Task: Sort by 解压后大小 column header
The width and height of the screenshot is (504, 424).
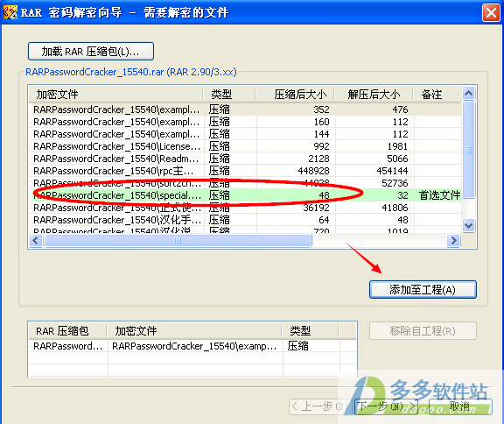Action: click(x=374, y=95)
